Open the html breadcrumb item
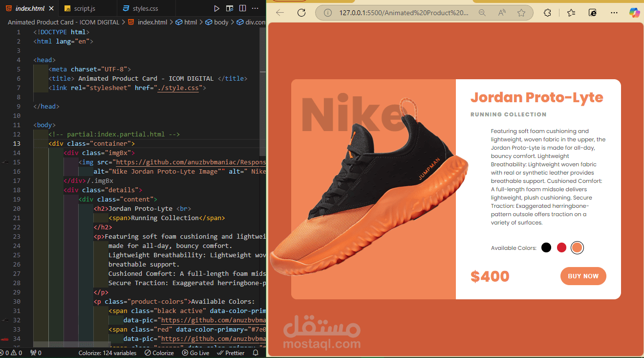This screenshot has width=644, height=358. coord(187,22)
